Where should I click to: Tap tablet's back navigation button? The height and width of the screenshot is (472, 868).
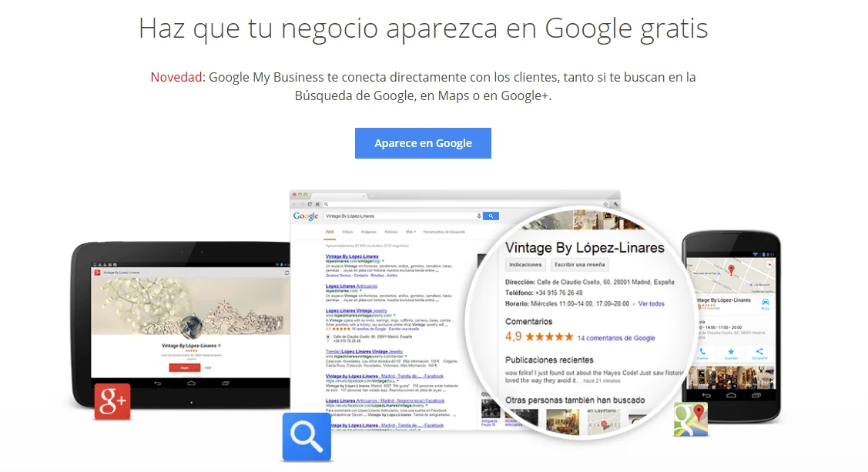click(x=158, y=383)
